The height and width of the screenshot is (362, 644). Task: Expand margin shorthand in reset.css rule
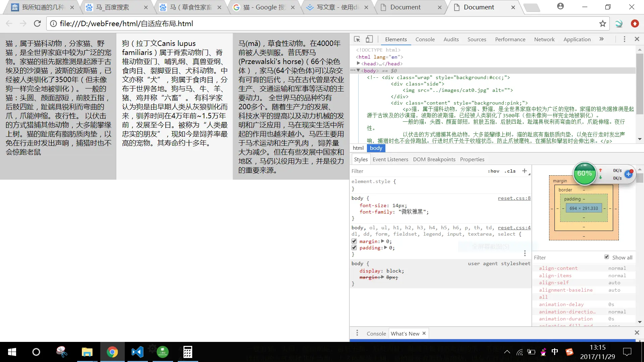tap(383, 241)
